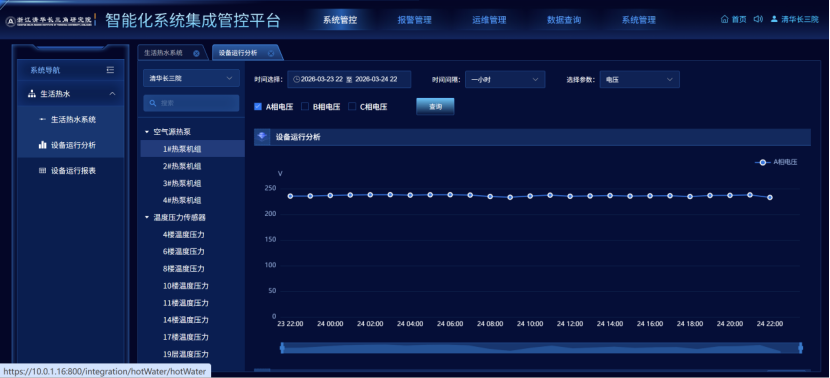Open the user profile icon near 清华长三院

click(x=774, y=19)
